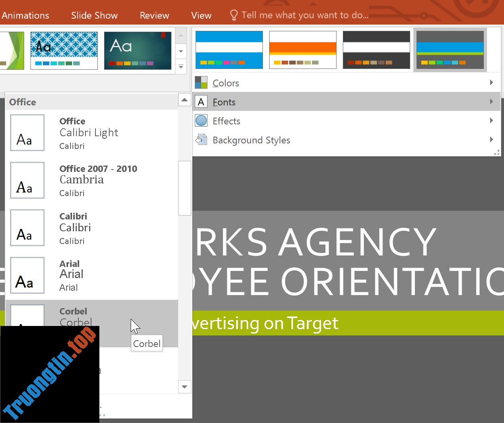Open the Themes gallery More dropdown
Screen dimensions: 504x423
click(181, 67)
